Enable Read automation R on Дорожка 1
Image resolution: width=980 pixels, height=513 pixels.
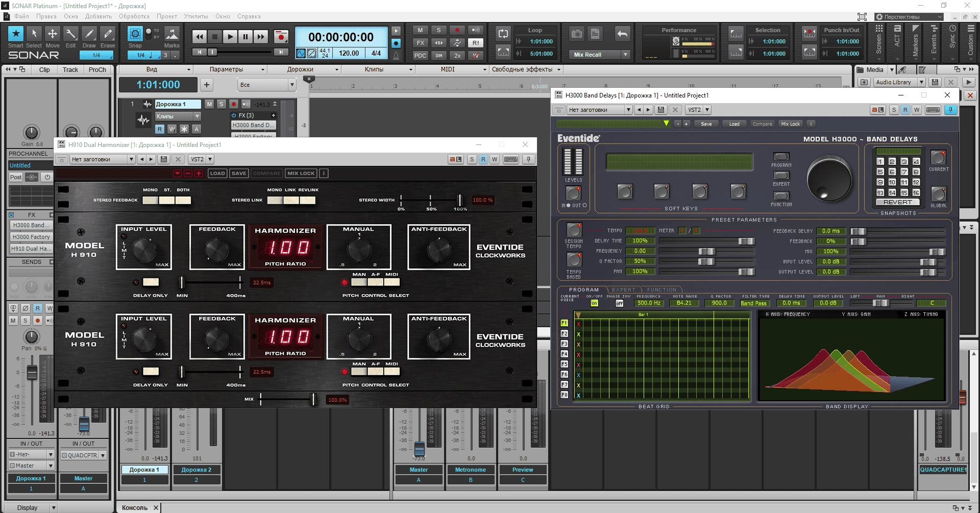(160, 129)
